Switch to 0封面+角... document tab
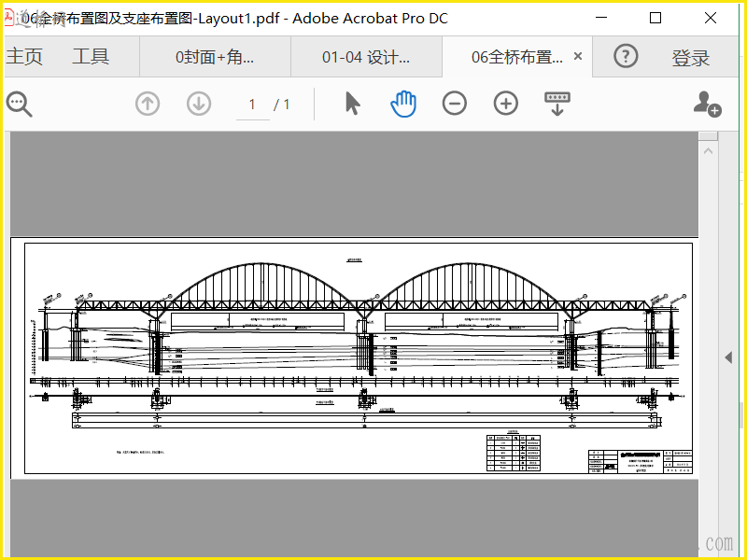Viewport: 747px width, 560px height. (x=216, y=57)
